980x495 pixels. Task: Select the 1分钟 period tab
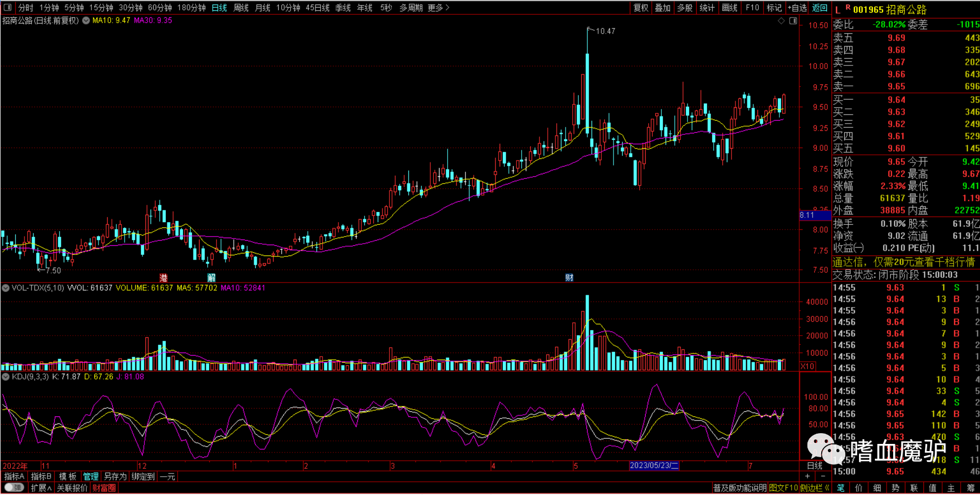[49, 8]
